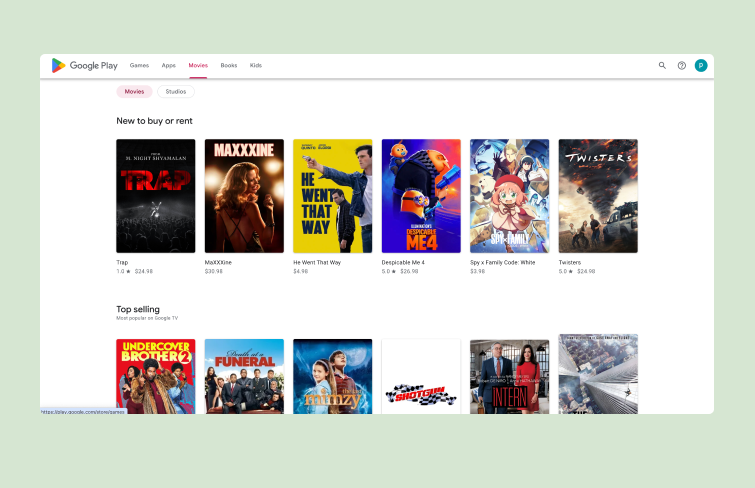The height and width of the screenshot is (488, 755).
Task: Switch to the Books tab
Action: (x=229, y=66)
